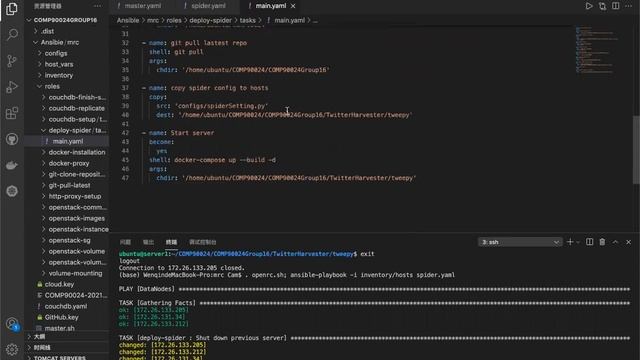Open the Run and Debug view
Image resolution: width=640 pixels, height=360 pixels.
(12, 87)
